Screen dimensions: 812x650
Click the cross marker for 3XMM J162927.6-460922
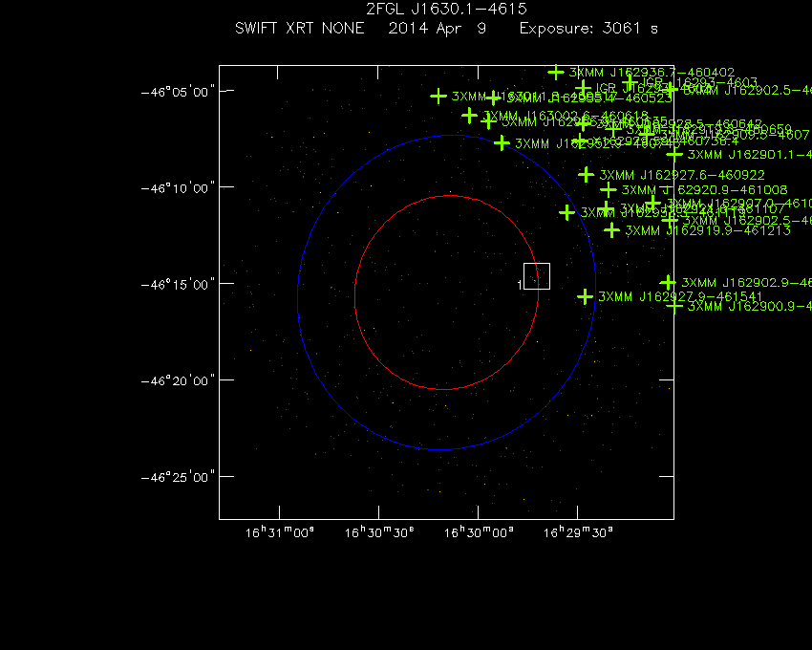[586, 175]
